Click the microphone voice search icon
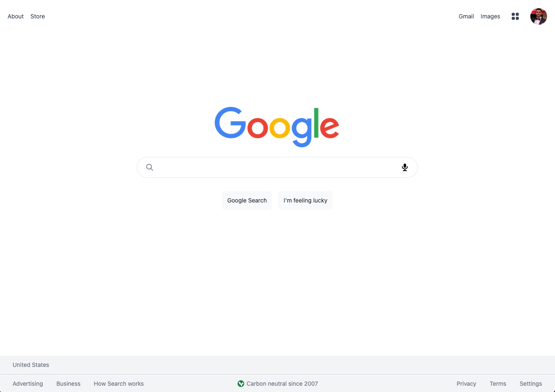The height and width of the screenshot is (392, 555). [x=405, y=167]
